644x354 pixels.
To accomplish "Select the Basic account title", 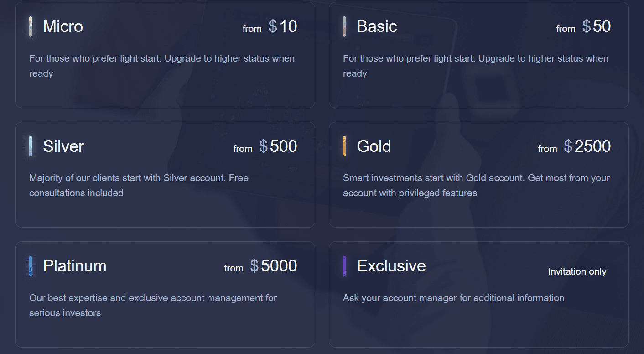I will point(377,26).
